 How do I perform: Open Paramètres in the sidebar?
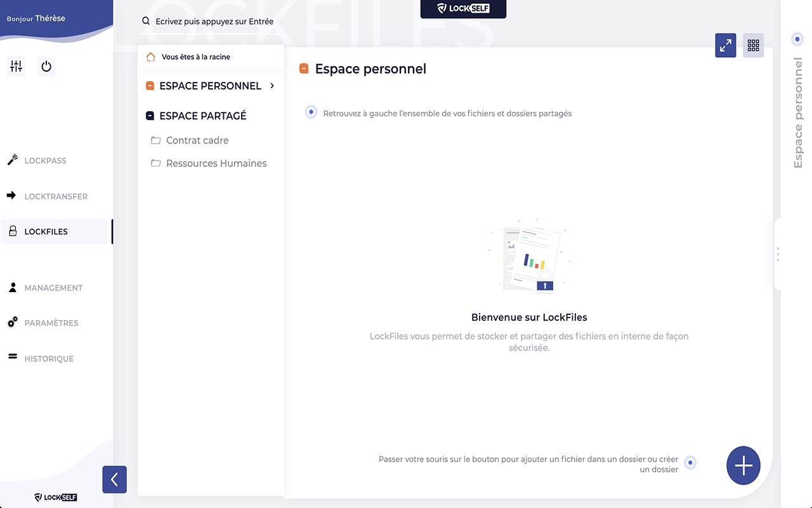[x=51, y=323]
